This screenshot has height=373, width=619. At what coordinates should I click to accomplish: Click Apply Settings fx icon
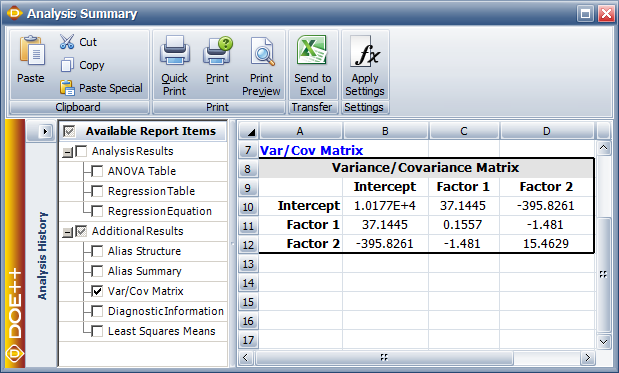(x=365, y=51)
